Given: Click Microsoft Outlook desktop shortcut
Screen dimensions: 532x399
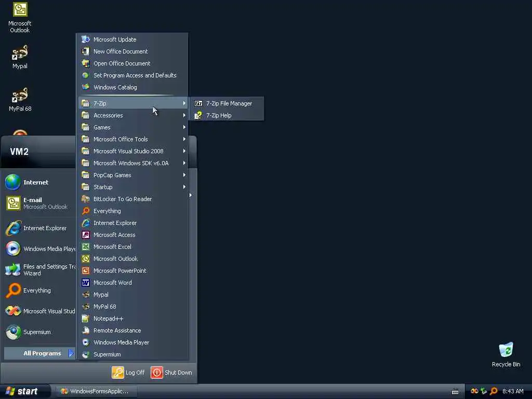Looking at the screenshot, I should coord(20,18).
